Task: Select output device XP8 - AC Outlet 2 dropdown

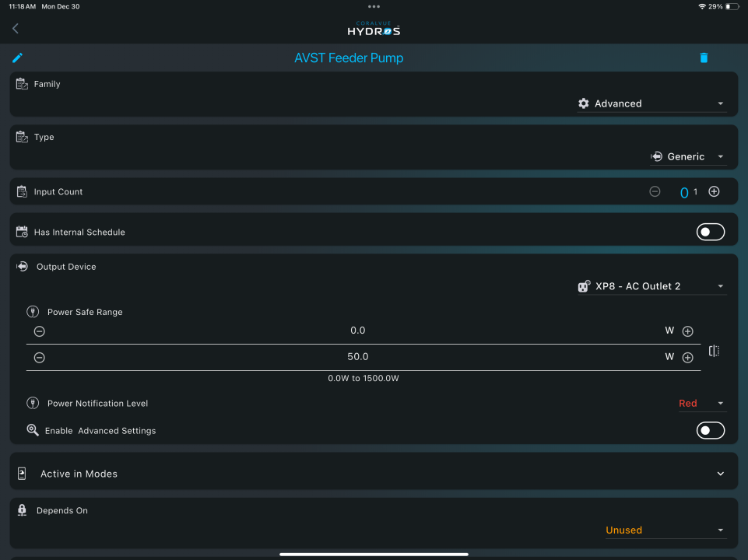Action: click(651, 286)
